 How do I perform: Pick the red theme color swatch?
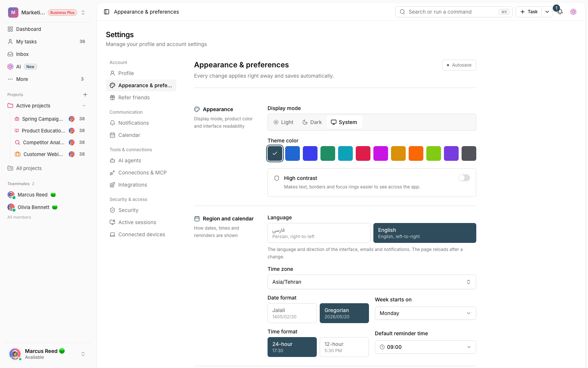(363, 153)
